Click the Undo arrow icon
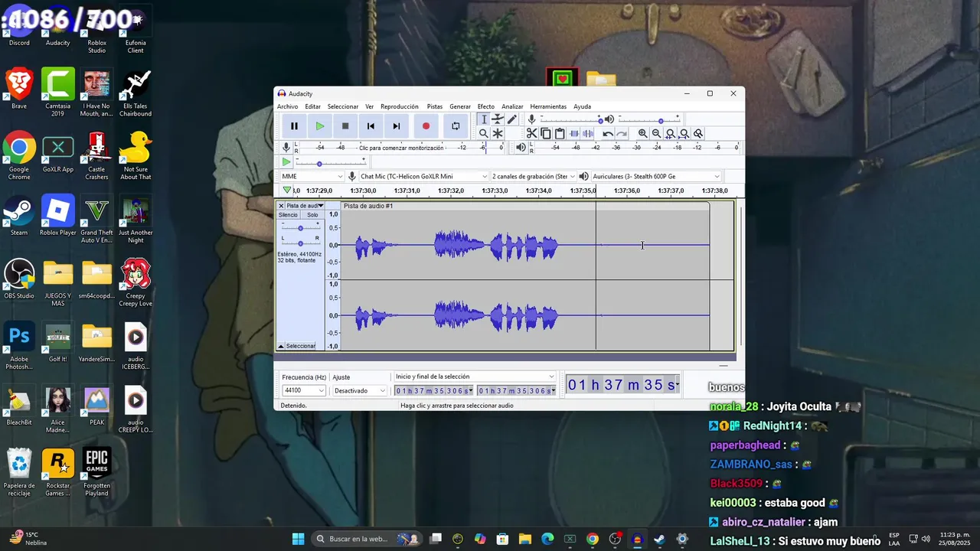980x551 pixels. tap(608, 133)
